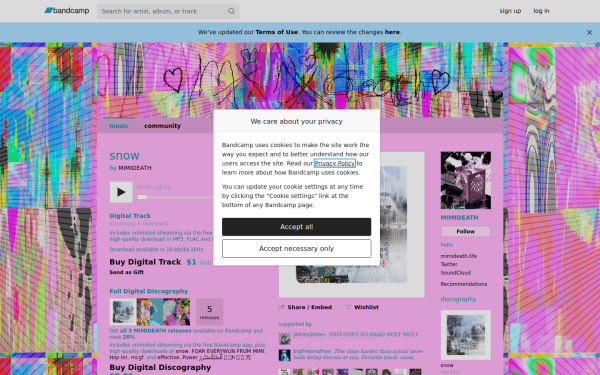
Task: Click Send as Gift
Action: [126, 272]
